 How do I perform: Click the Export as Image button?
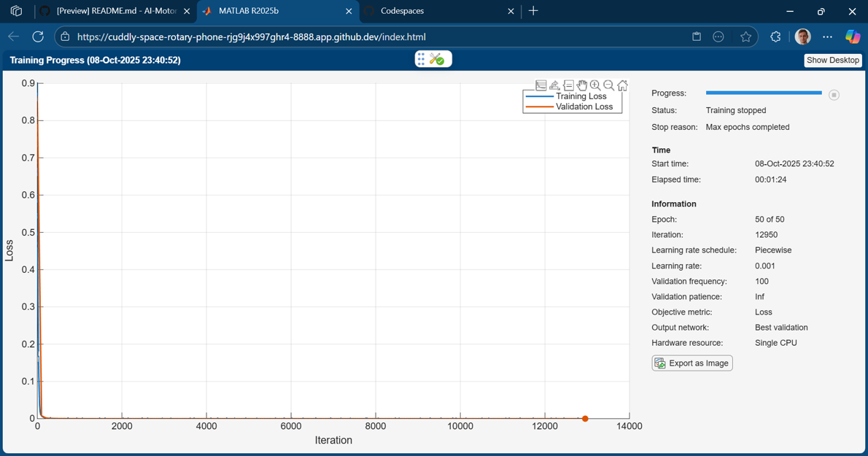coord(692,363)
